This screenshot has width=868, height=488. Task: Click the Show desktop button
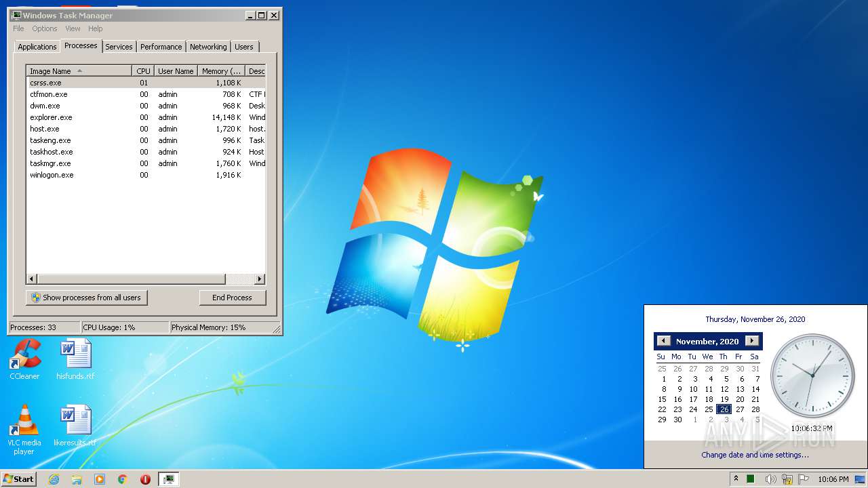861,479
